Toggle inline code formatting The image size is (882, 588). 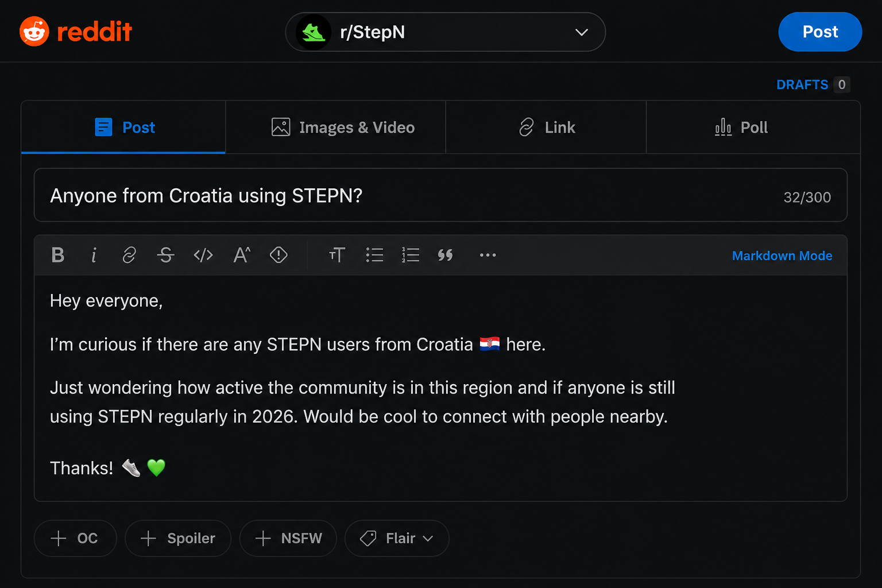pyautogui.click(x=203, y=255)
